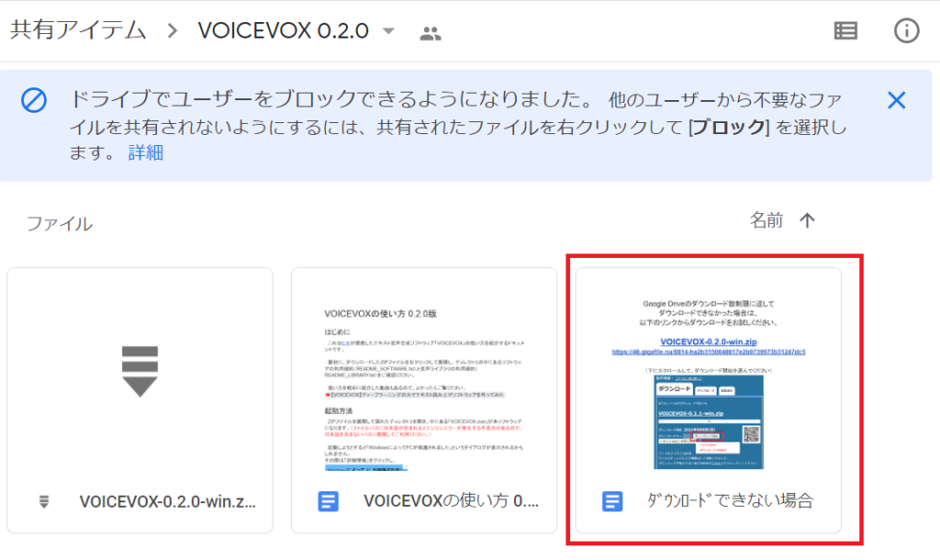Open the info details panel icon
This screenshot has height=560, width=940.
pyautogui.click(x=906, y=30)
